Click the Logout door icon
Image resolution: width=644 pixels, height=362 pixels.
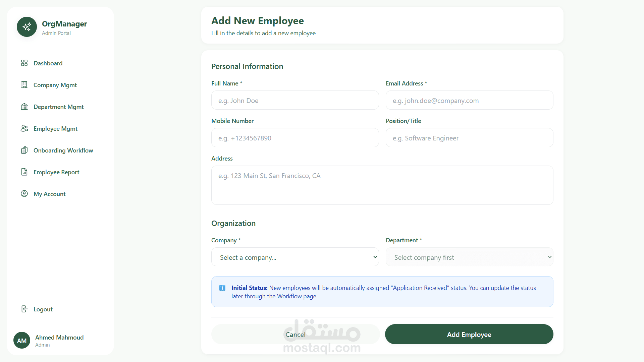coord(24,309)
